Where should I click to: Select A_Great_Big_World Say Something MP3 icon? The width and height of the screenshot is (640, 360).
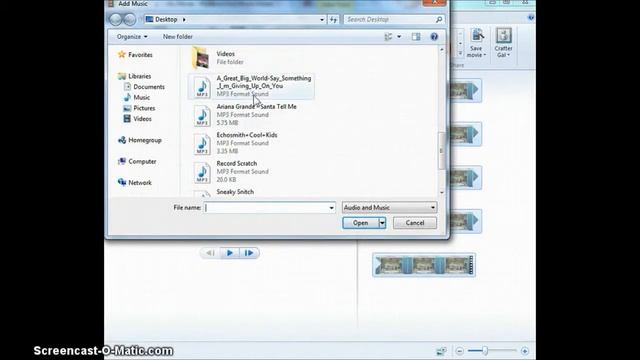(202, 87)
